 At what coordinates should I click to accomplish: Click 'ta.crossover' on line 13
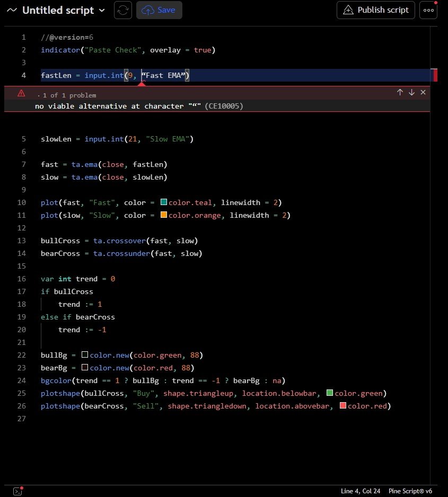(x=119, y=241)
